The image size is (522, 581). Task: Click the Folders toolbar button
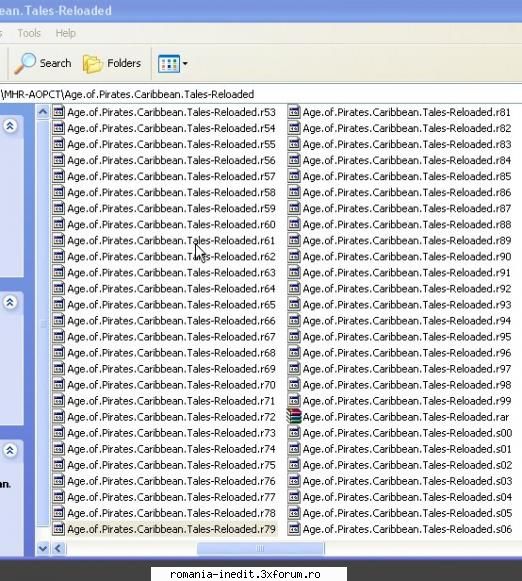click(112, 63)
